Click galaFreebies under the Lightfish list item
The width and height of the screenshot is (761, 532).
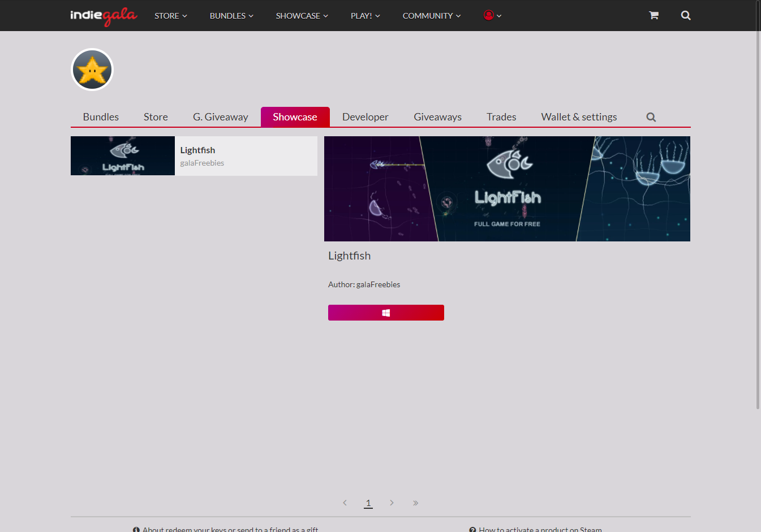click(x=202, y=163)
